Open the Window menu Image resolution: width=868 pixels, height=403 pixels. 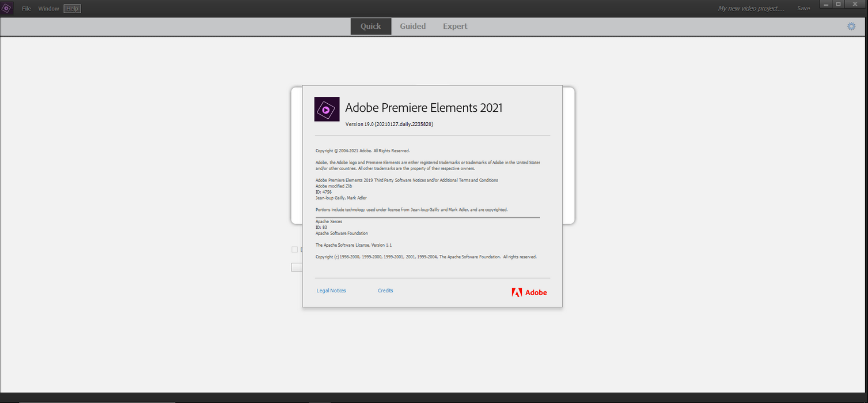[49, 9]
